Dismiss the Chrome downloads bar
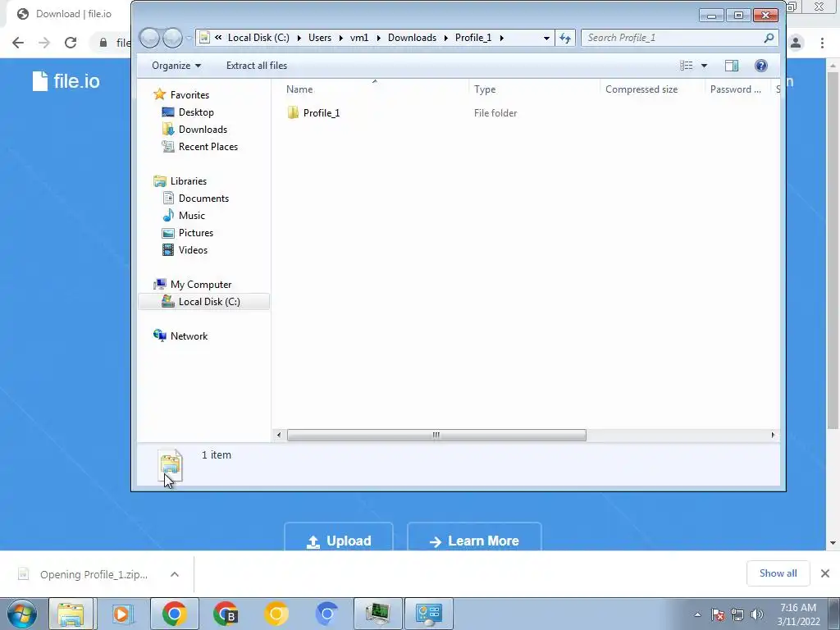This screenshot has height=630, width=840. (x=825, y=573)
